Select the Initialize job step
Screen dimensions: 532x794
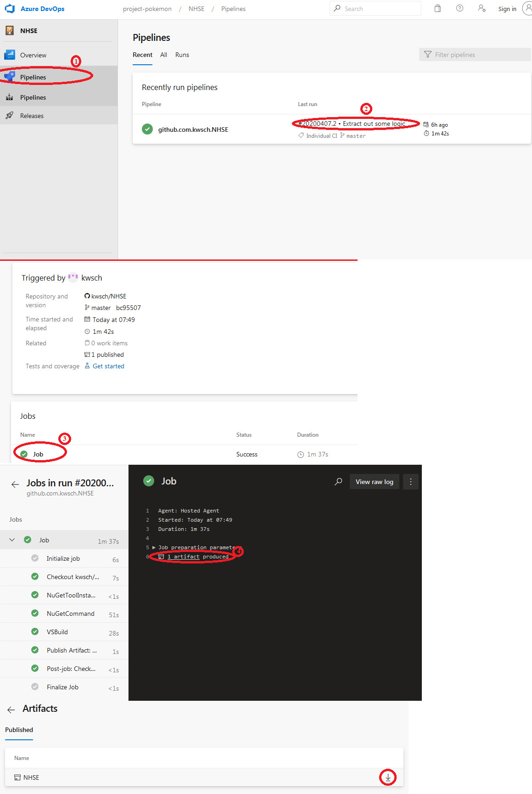coord(64,558)
